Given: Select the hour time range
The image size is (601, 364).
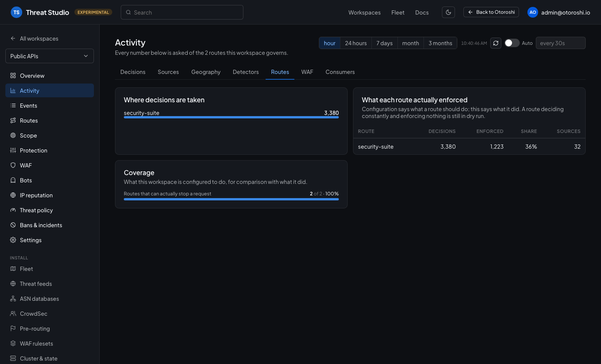Looking at the screenshot, I should (x=330, y=43).
